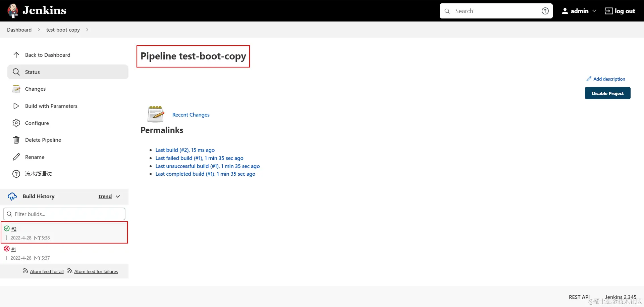Viewport: 644px width, 307px height.
Task: Click the trash can icon for Delete Pipeline
Action: click(16, 140)
